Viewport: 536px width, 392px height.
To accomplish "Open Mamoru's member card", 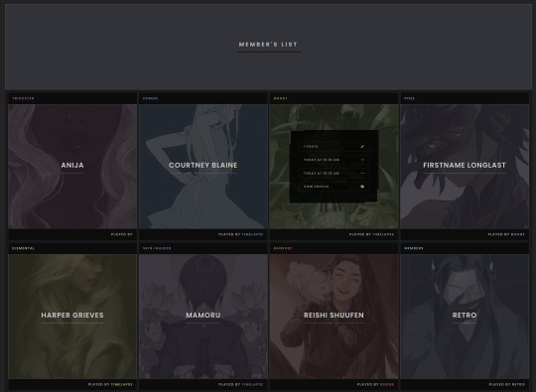I will [203, 317].
